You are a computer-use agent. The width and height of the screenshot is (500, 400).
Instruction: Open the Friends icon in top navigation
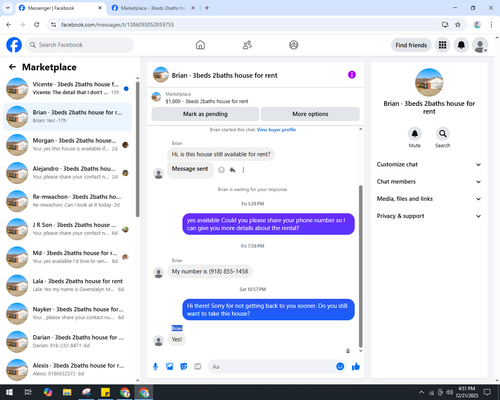(x=247, y=45)
